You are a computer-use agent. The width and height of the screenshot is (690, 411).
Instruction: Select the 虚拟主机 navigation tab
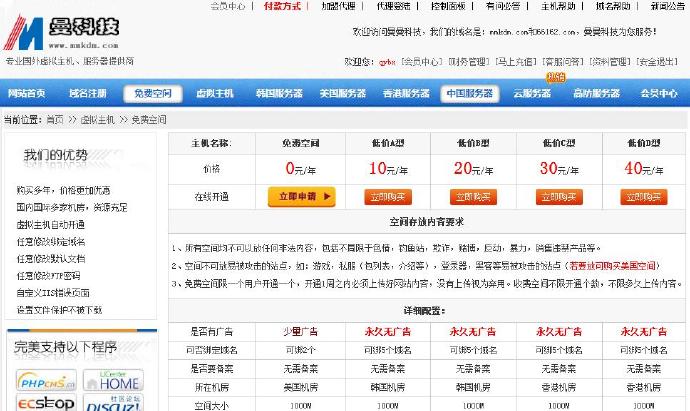(214, 94)
